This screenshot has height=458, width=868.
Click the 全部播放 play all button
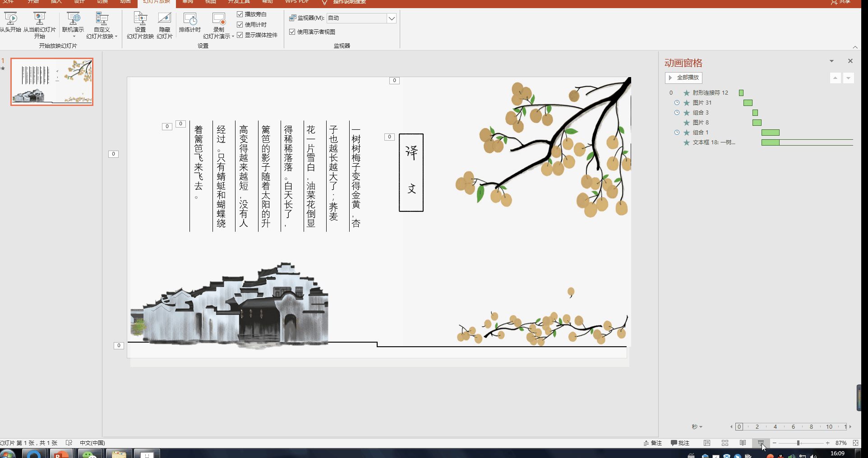(683, 78)
